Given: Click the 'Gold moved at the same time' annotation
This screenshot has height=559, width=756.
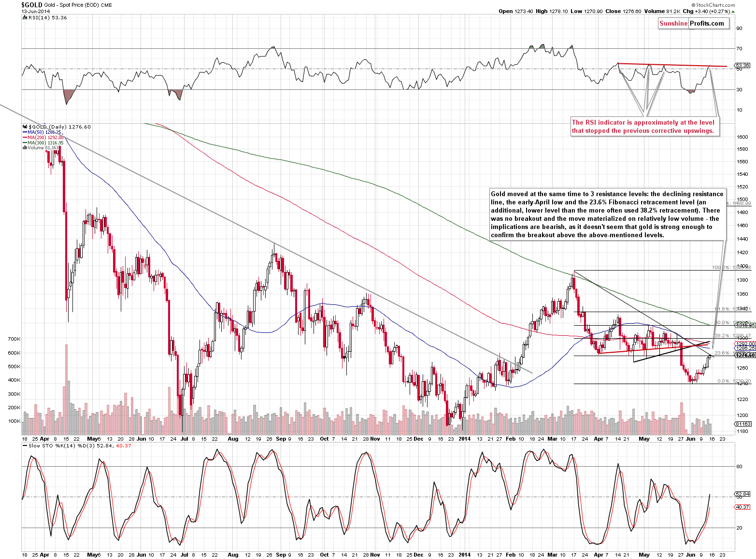Looking at the screenshot, I should coord(607,215).
